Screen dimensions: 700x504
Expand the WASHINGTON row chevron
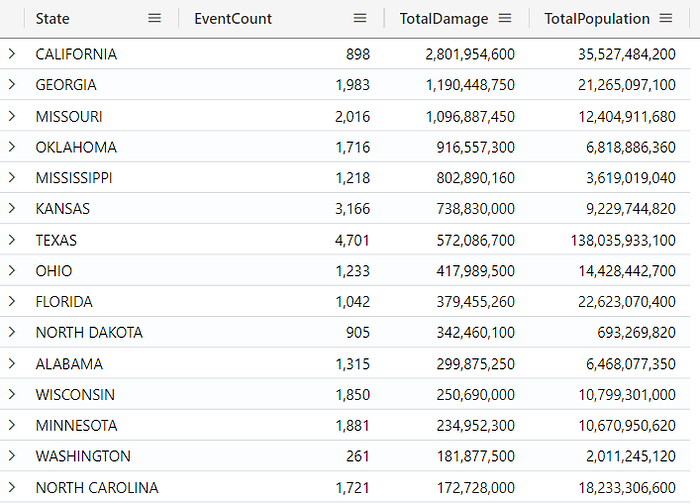(x=12, y=456)
